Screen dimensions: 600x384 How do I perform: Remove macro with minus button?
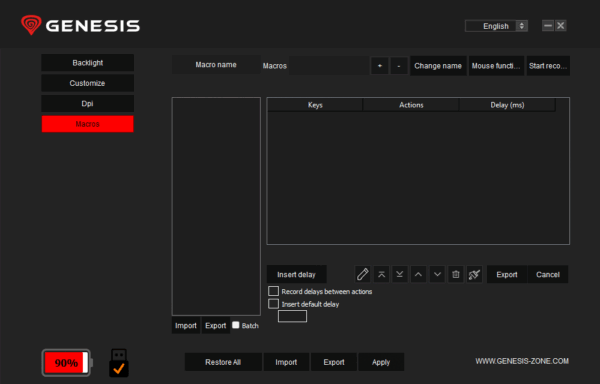point(399,66)
